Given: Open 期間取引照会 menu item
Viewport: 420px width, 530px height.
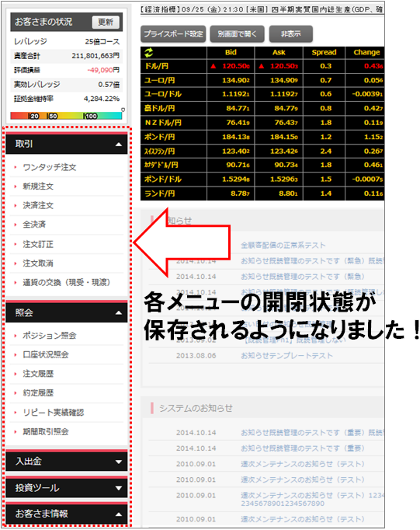Looking at the screenshot, I should point(46,431).
